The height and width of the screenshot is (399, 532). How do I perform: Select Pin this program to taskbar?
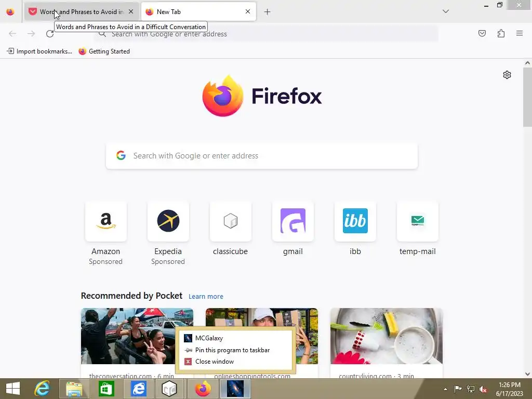(x=235, y=350)
